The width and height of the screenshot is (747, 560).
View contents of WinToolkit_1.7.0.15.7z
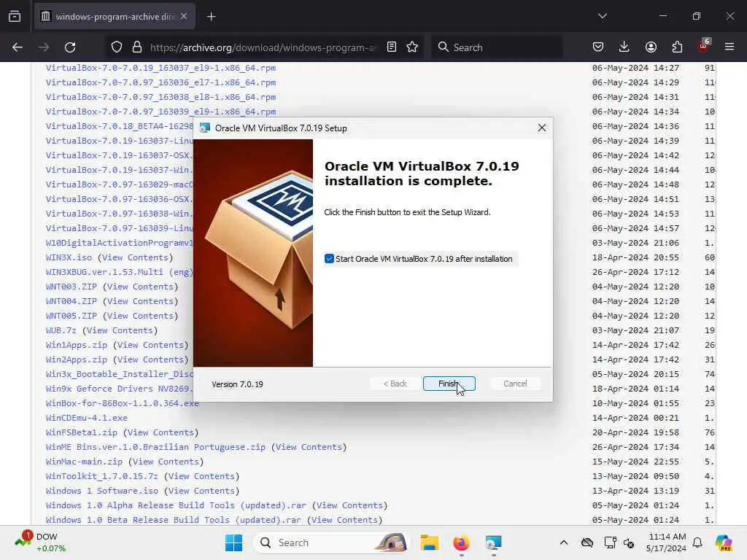[x=201, y=476]
